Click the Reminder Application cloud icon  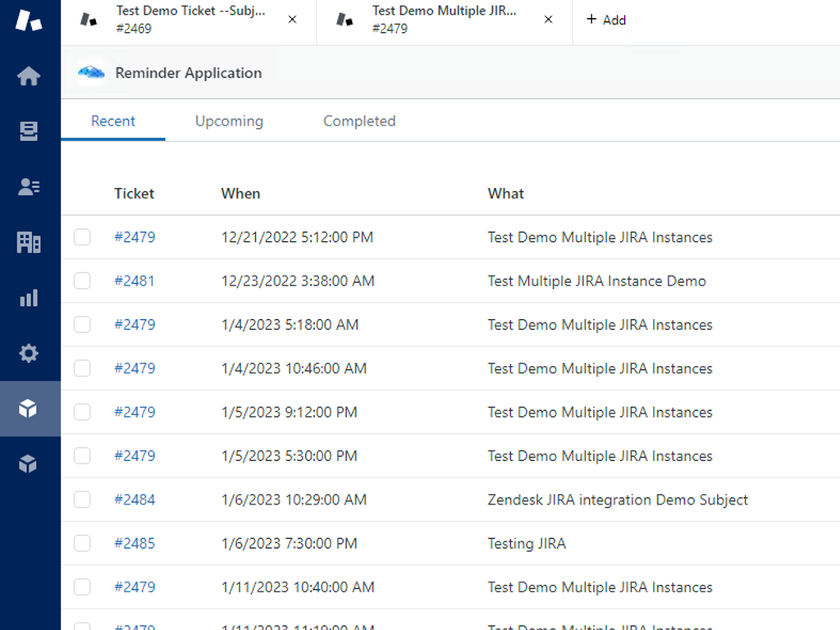tap(92, 72)
